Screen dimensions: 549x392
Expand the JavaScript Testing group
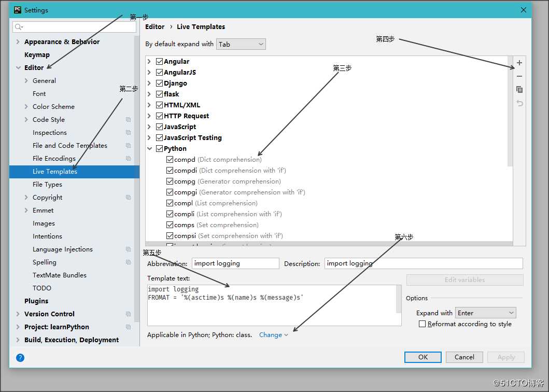[x=149, y=137]
